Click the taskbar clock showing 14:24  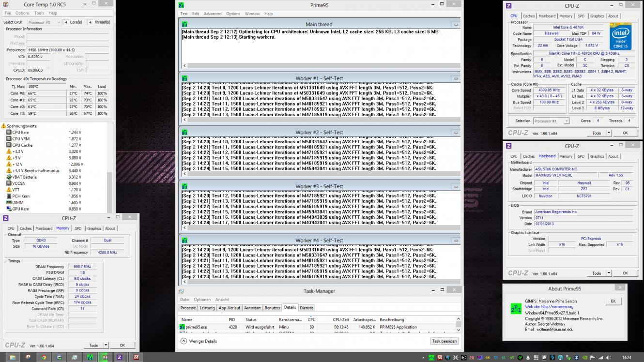coord(627,358)
